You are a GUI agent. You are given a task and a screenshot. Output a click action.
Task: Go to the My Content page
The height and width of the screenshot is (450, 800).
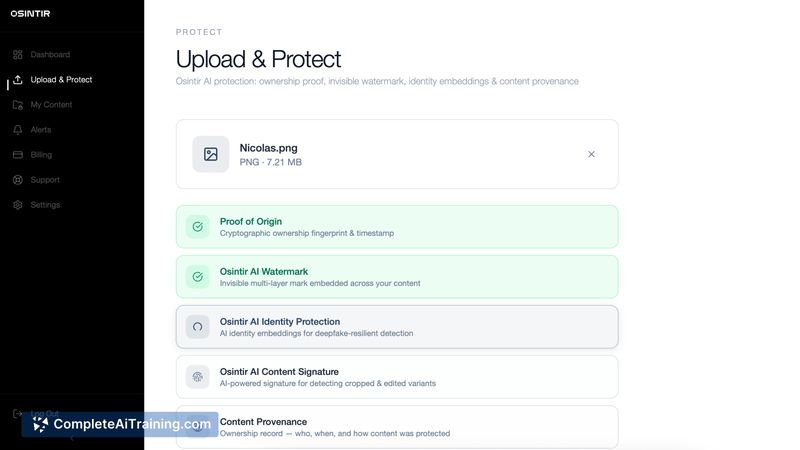tap(51, 105)
